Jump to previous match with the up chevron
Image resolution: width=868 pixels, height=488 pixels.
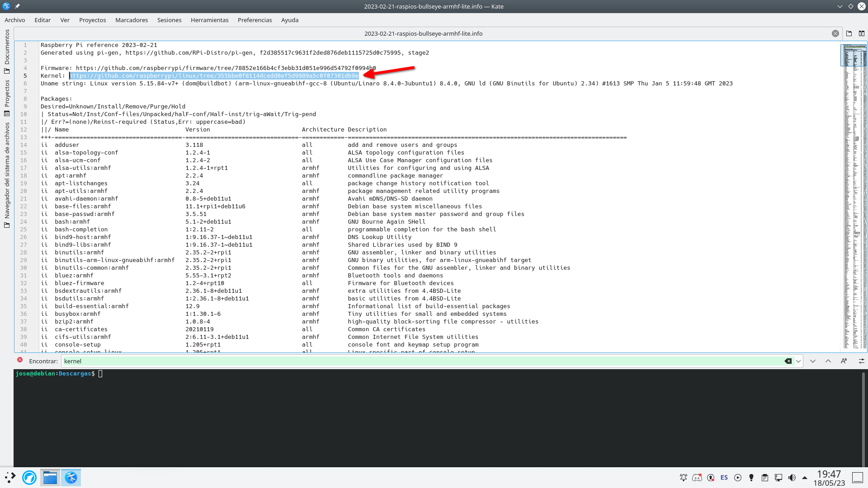pos(828,361)
